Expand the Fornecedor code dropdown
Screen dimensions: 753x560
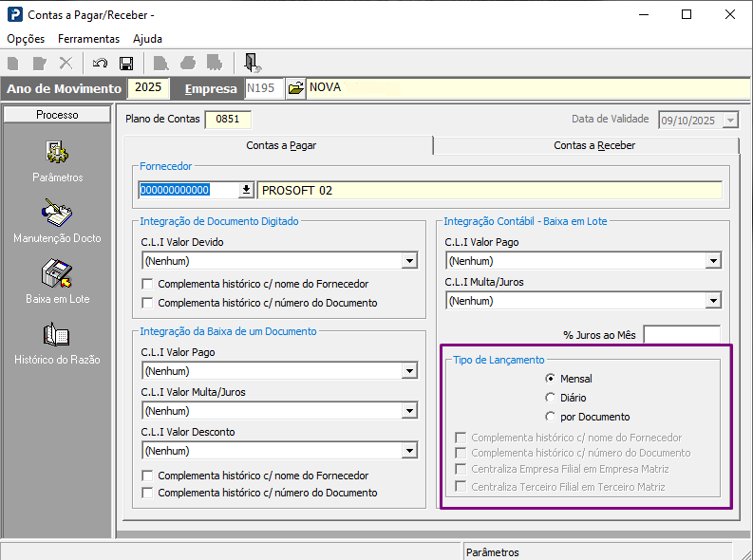(x=246, y=190)
